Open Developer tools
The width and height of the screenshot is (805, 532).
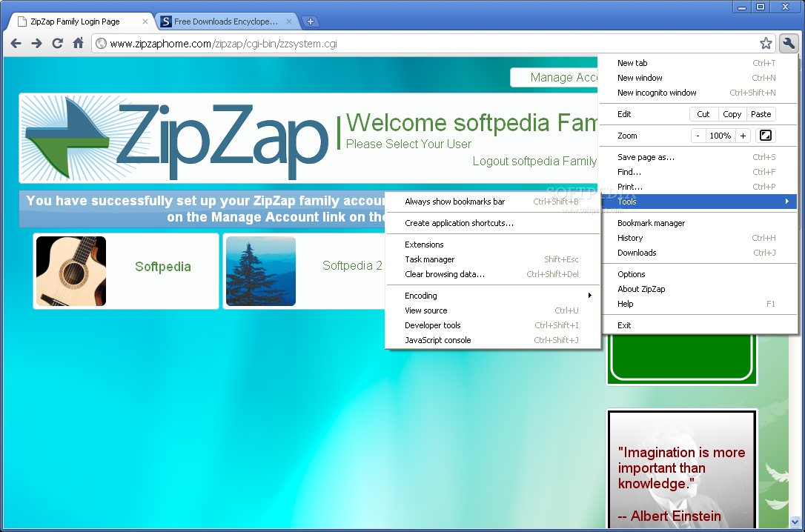pos(493,325)
